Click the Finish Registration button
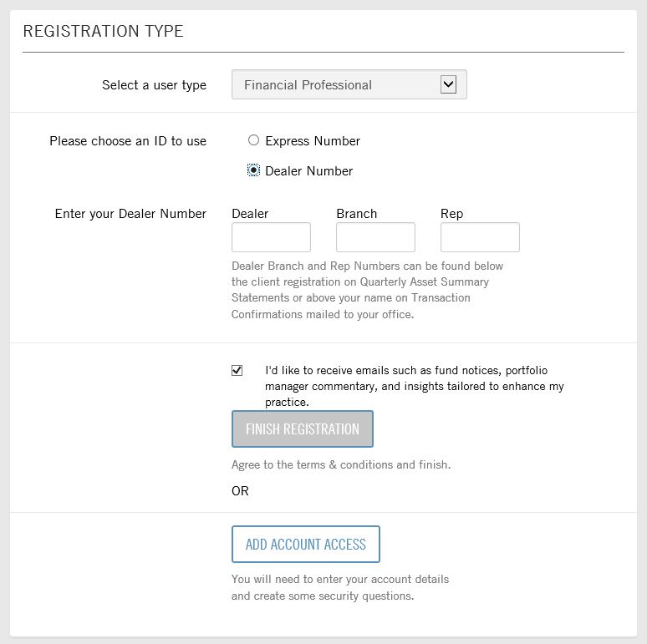Image resolution: width=647 pixels, height=644 pixels. click(x=303, y=428)
